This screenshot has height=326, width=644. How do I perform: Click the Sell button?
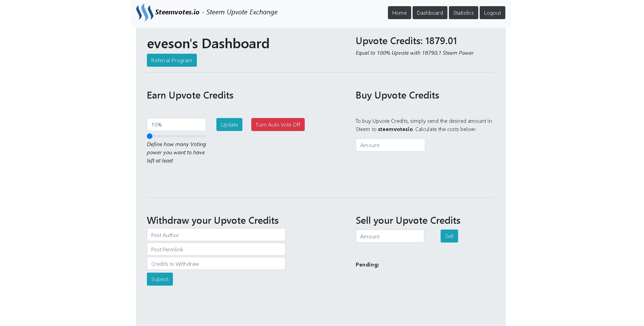coord(449,236)
